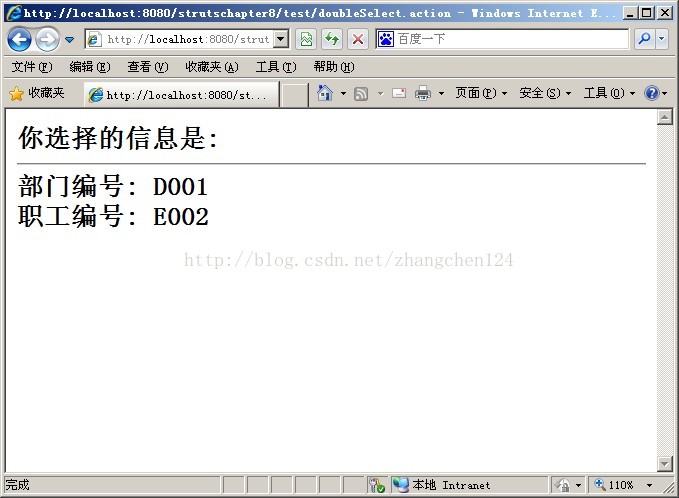Click the Back navigation arrow
The width and height of the screenshot is (679, 498).
pyautogui.click(x=19, y=39)
